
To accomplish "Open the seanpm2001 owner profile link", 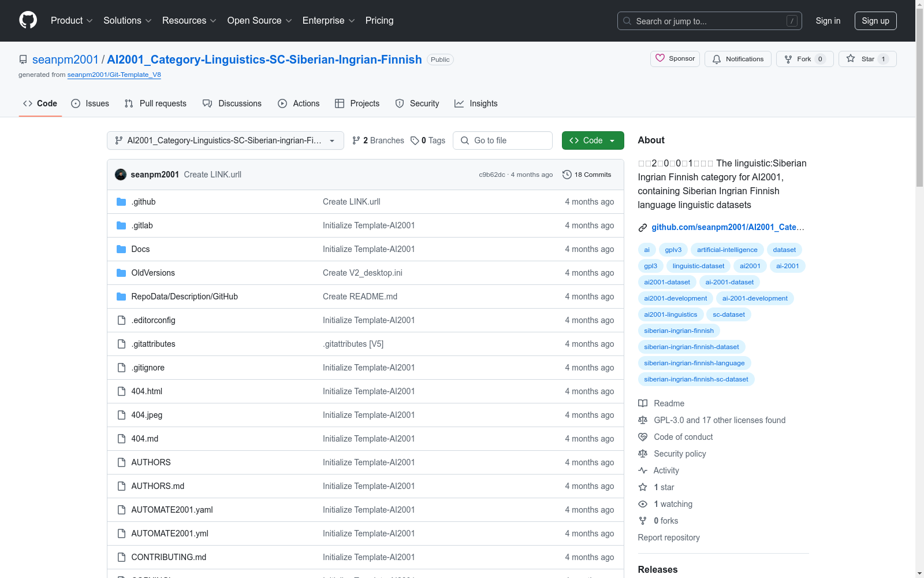I will click(x=65, y=60).
